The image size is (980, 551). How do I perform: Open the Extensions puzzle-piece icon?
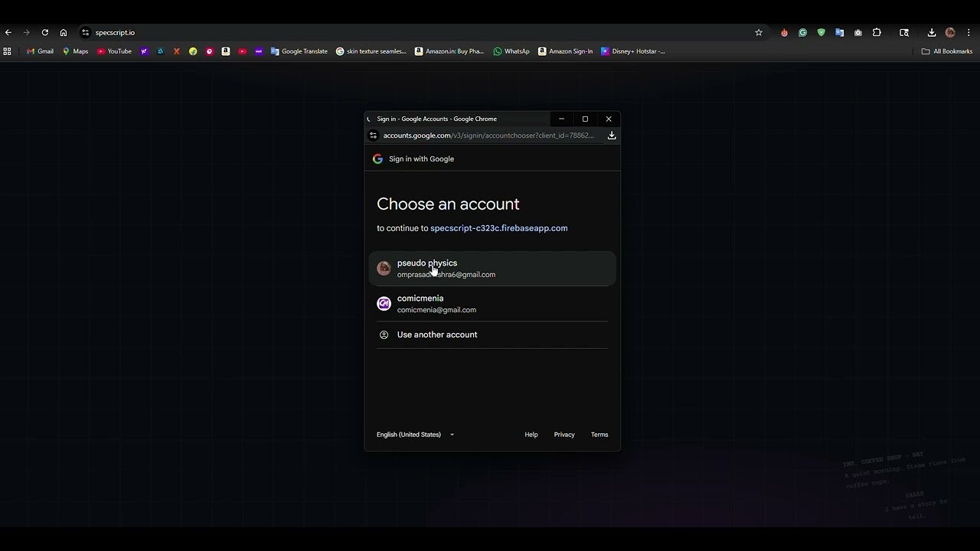coord(877,32)
